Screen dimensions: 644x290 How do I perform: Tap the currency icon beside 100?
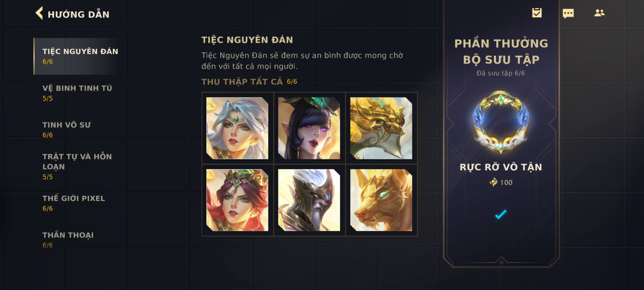pos(493,182)
